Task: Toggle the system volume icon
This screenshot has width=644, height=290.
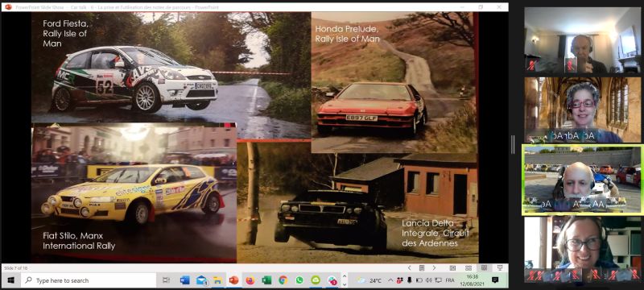Action: (429, 280)
